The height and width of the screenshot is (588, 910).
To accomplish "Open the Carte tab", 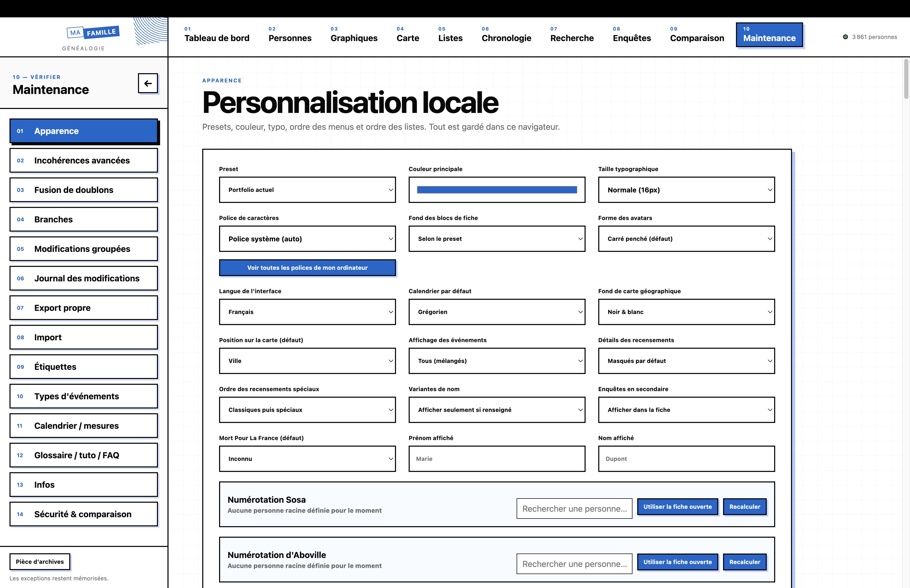I will tap(408, 35).
